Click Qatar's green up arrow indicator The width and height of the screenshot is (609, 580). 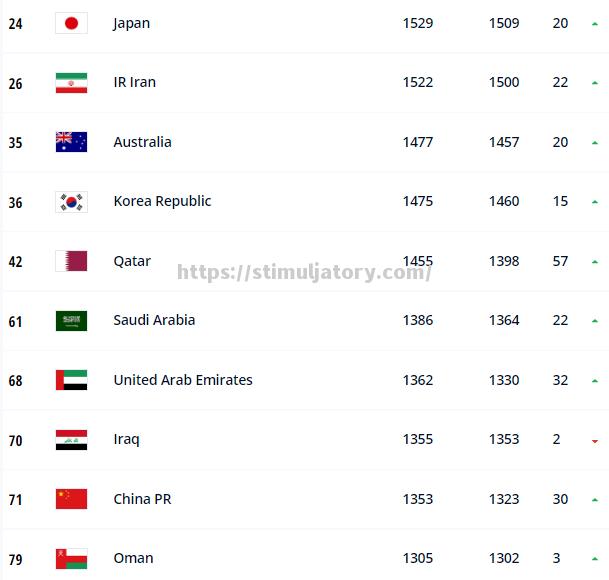point(595,262)
